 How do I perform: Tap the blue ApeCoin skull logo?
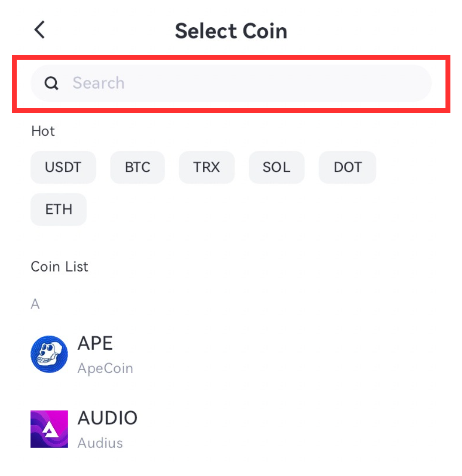[49, 354]
